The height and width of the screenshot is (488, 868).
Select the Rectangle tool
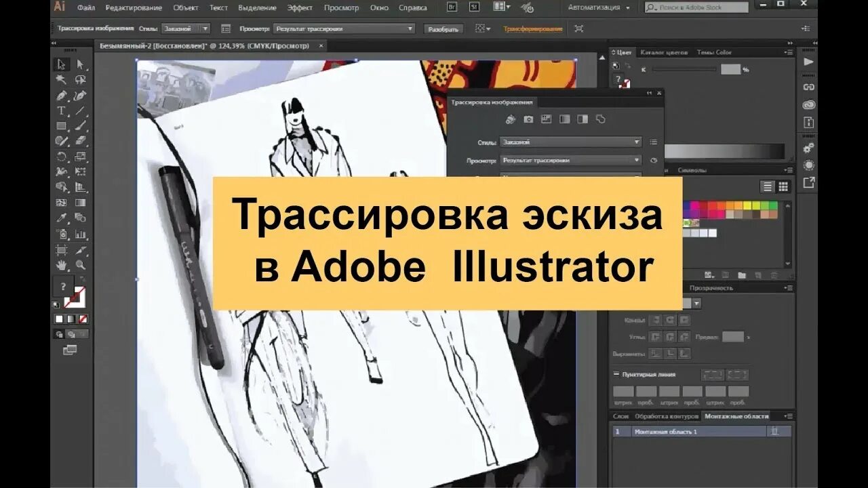[62, 126]
